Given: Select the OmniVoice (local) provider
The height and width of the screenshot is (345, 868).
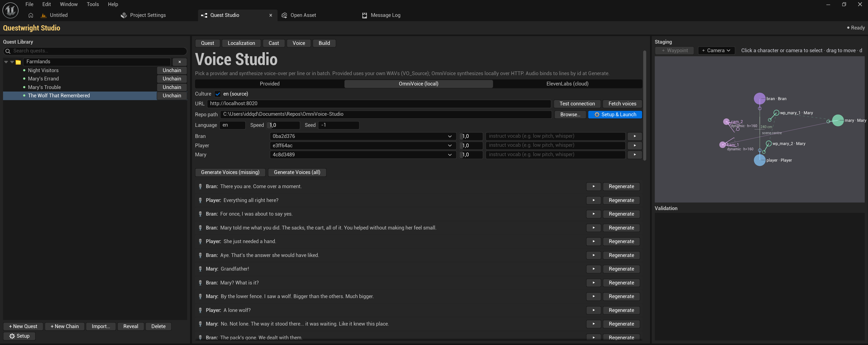Looking at the screenshot, I should tap(419, 83).
